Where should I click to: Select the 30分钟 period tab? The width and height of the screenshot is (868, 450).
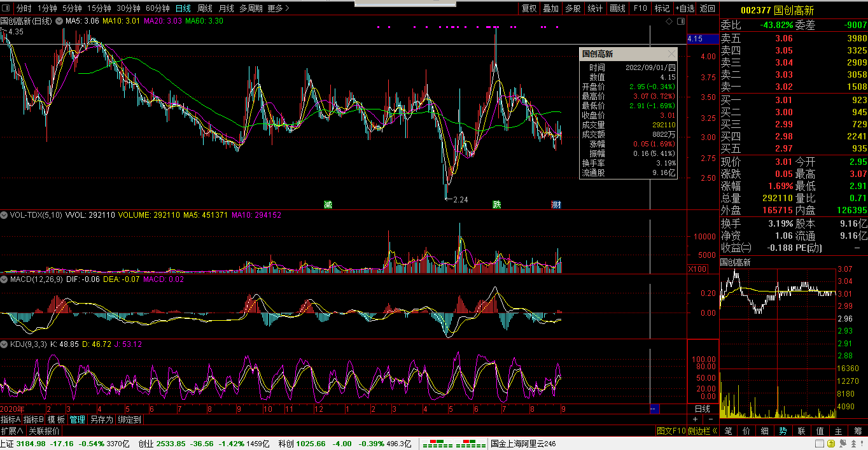129,8
